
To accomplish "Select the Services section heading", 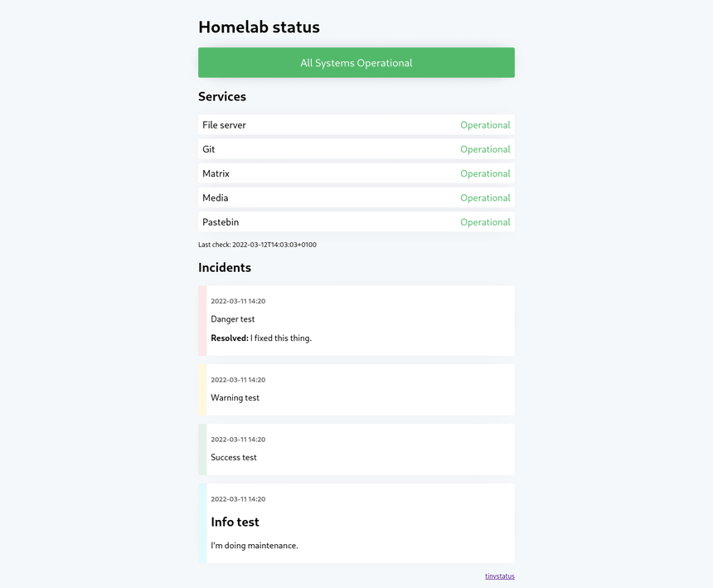I will point(221,96).
